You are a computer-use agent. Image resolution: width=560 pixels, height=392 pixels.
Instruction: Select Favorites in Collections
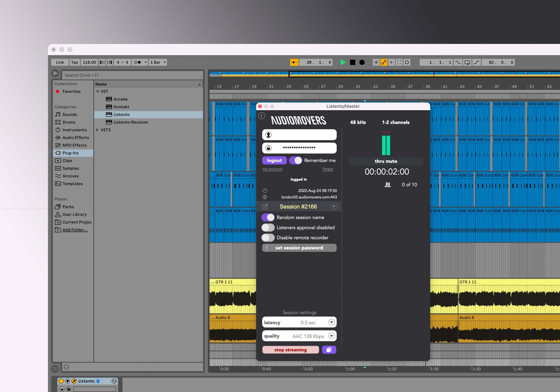(x=71, y=91)
